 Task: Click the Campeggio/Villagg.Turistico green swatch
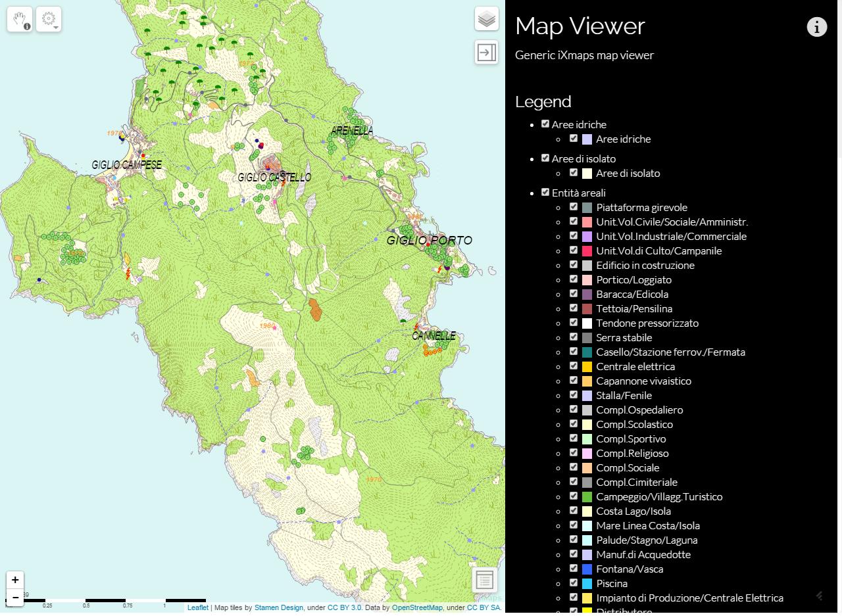click(x=587, y=497)
